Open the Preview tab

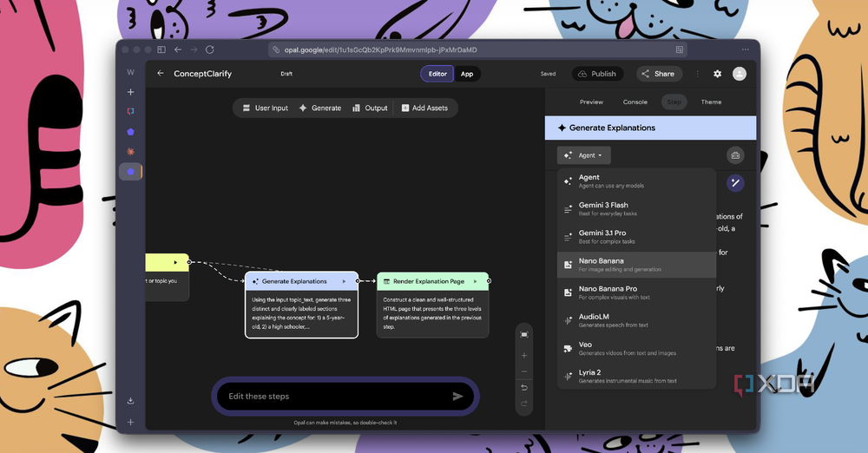click(591, 102)
